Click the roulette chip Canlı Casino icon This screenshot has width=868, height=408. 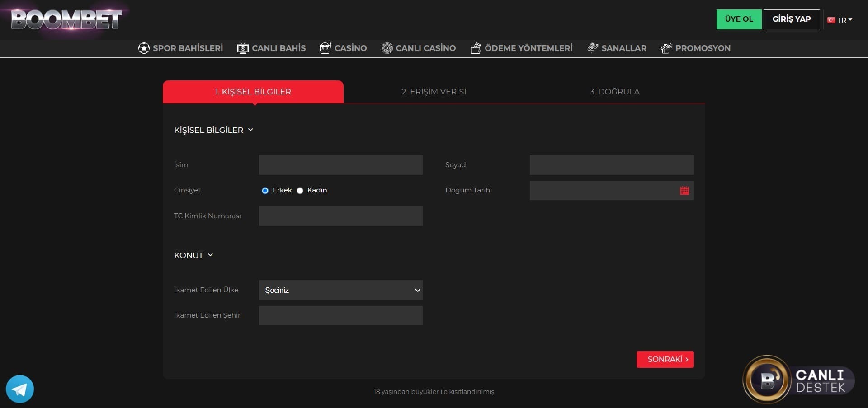pyautogui.click(x=387, y=48)
